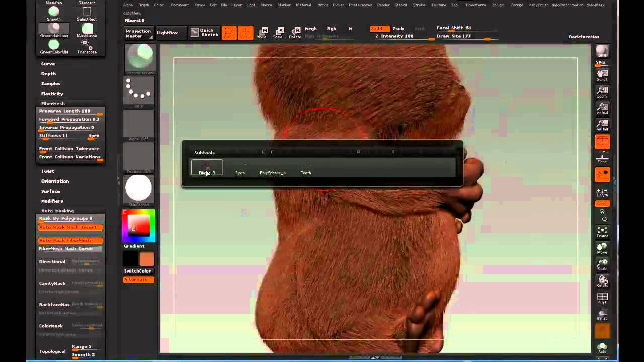644x362 pixels.
Task: Open the current brush thumbnail picker
Action: coord(139,59)
